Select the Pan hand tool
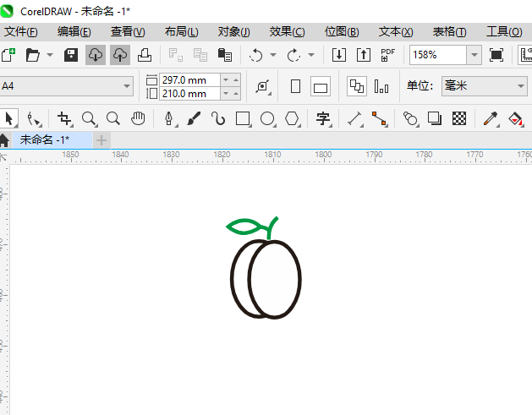Screen dimensions: 532x415 (138, 118)
